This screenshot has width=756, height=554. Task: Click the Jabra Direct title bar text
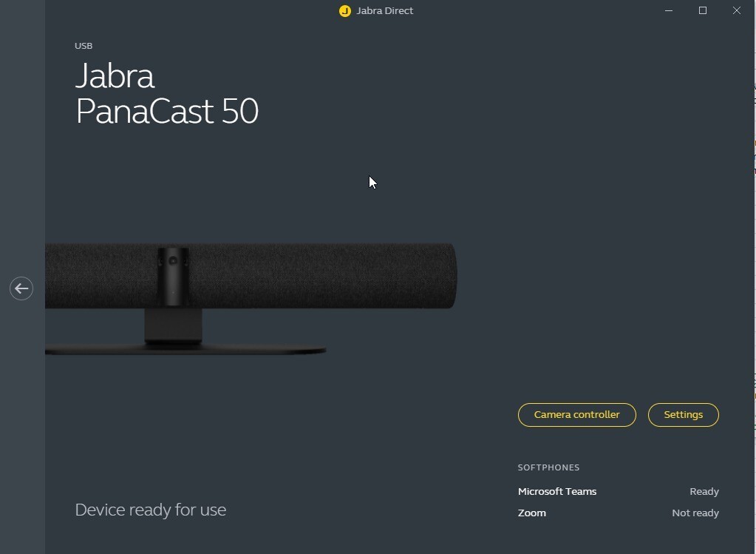click(384, 10)
